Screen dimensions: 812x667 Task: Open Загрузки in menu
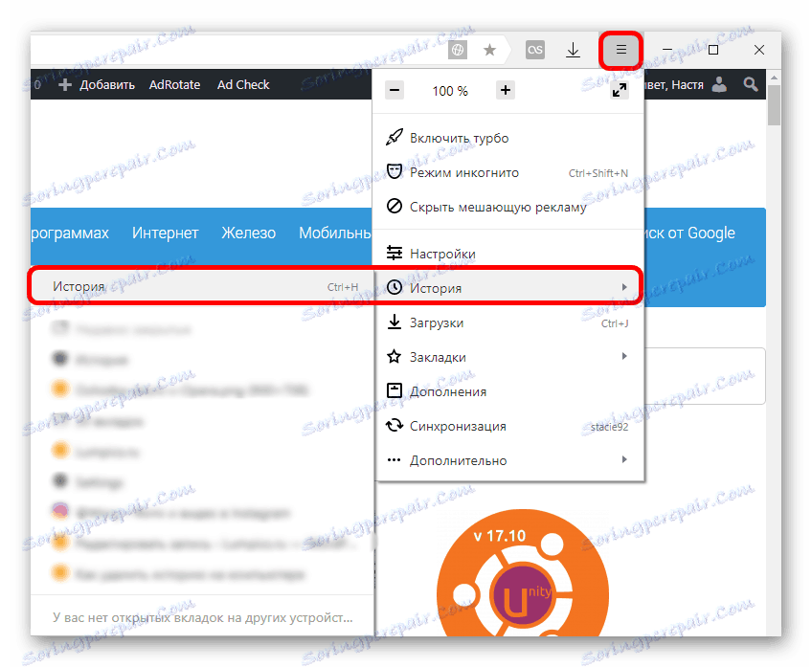pyautogui.click(x=508, y=322)
